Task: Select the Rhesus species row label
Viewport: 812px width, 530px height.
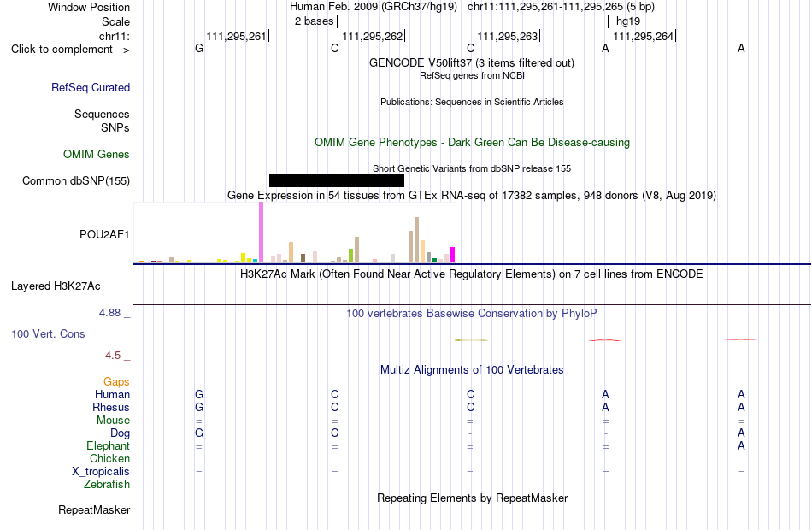Action: coord(111,408)
